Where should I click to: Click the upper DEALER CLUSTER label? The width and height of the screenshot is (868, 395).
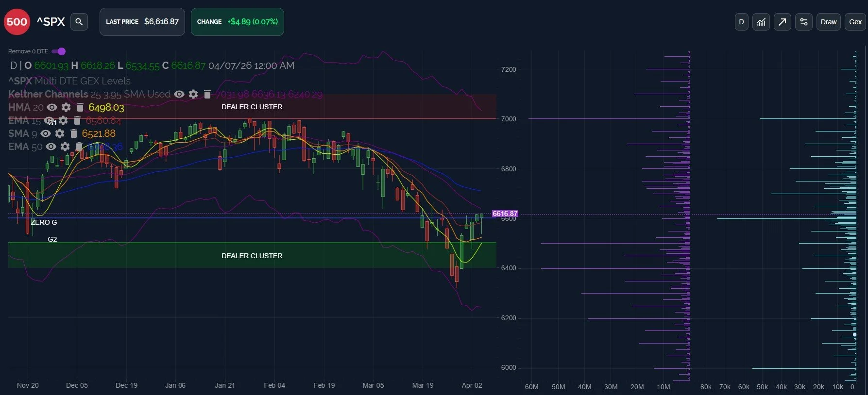tap(252, 107)
